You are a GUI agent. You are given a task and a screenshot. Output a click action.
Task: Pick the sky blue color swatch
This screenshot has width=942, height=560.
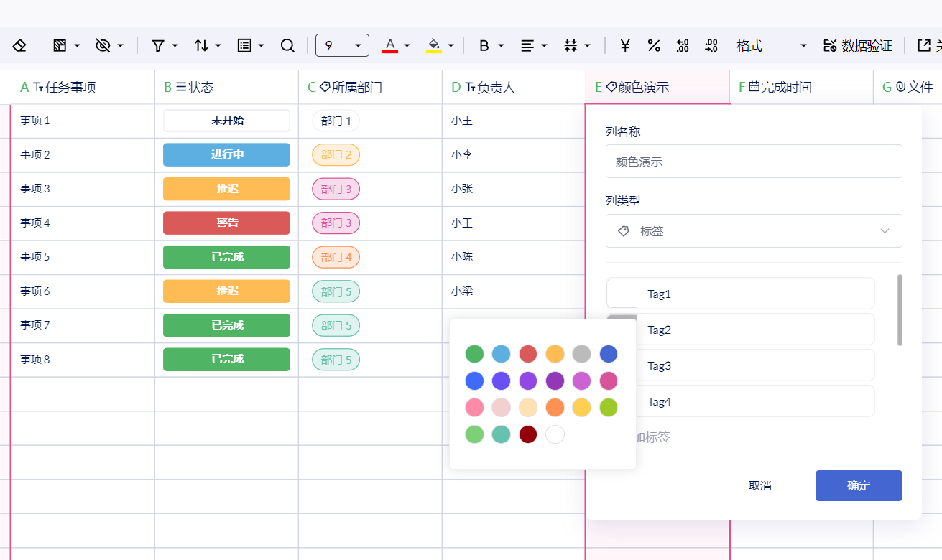pos(501,354)
